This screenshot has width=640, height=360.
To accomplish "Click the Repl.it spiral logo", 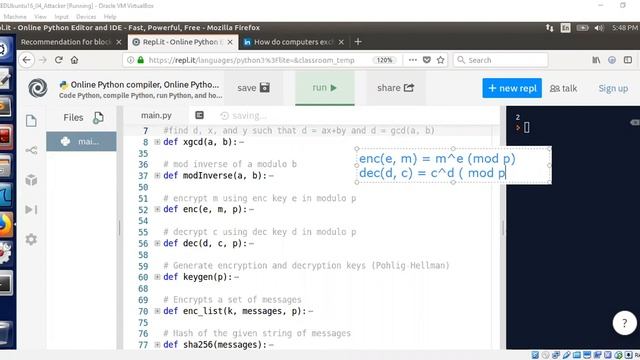I will click(x=38, y=88).
